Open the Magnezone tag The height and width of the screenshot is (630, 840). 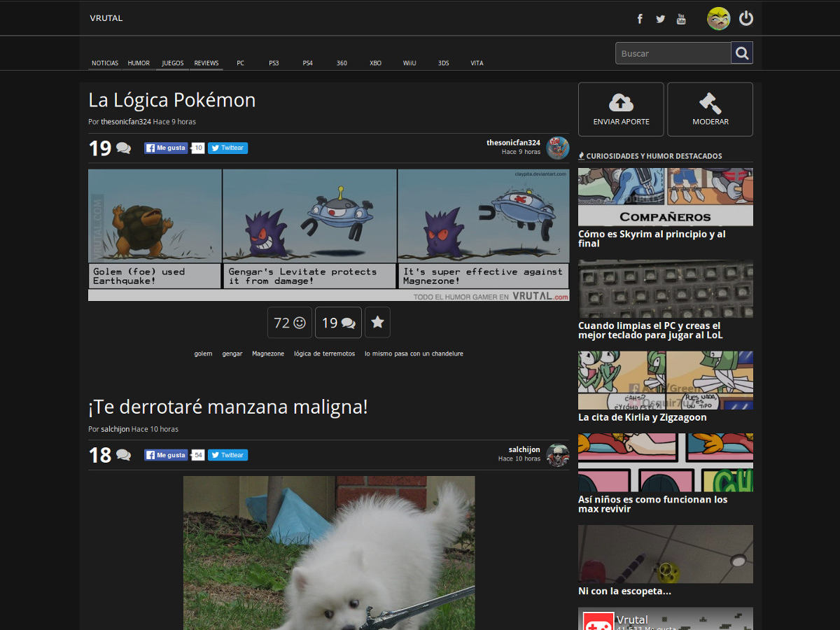[268, 353]
